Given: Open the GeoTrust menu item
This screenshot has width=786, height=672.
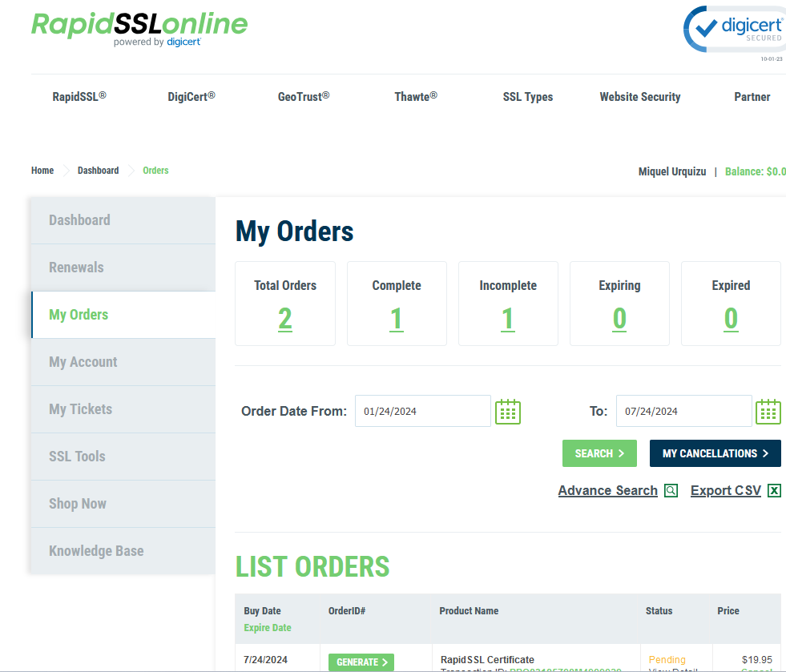Looking at the screenshot, I should (304, 97).
